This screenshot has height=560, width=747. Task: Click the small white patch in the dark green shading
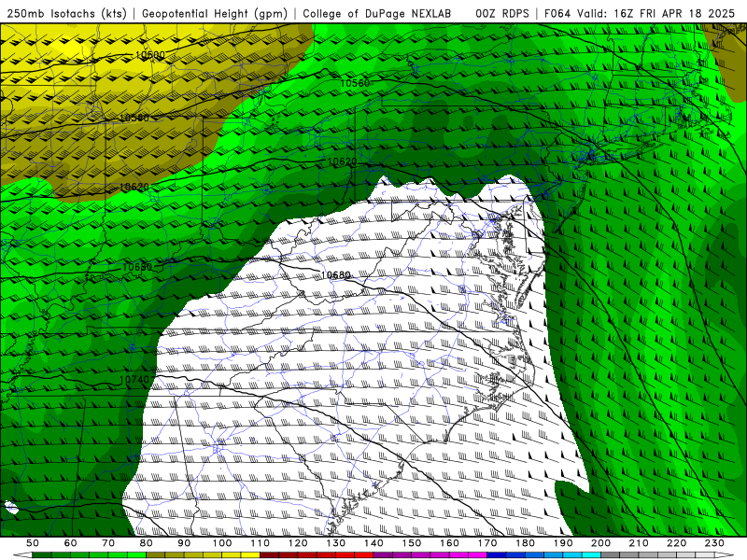tap(11, 508)
